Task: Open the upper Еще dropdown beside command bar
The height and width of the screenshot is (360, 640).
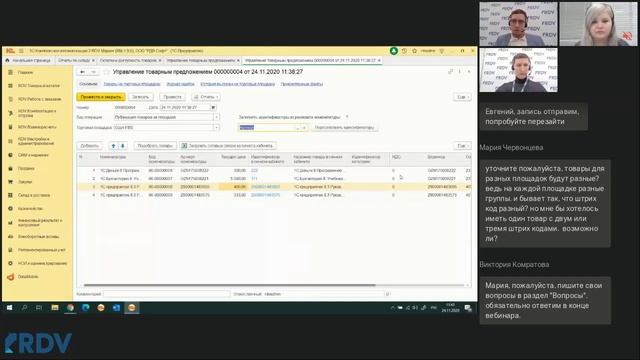Action: tap(463, 97)
